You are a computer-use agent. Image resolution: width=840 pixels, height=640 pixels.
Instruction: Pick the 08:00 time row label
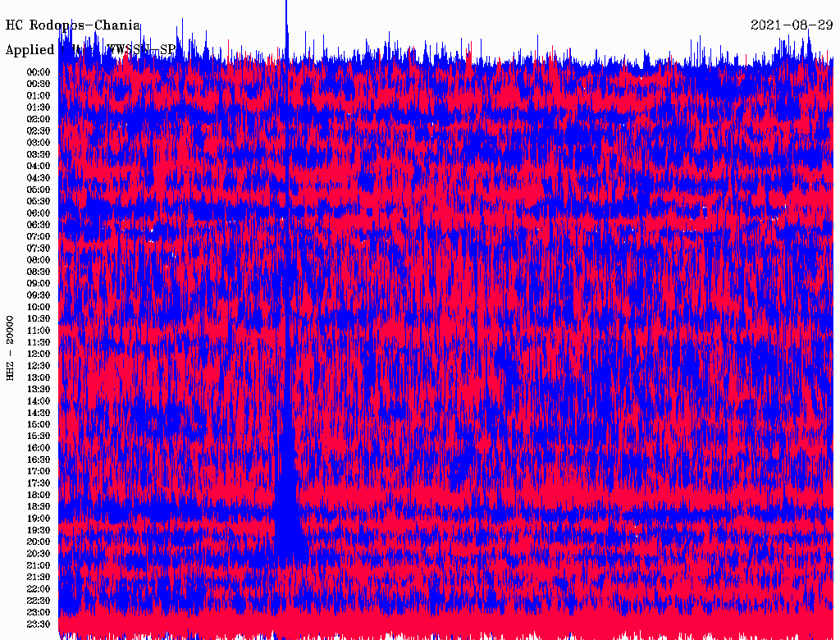coord(39,260)
